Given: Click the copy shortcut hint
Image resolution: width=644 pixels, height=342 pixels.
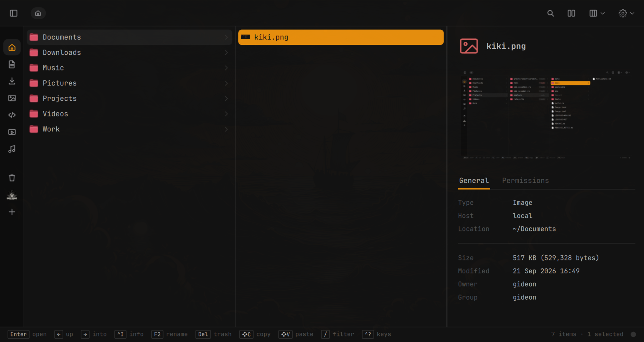Looking at the screenshot, I should point(255,334).
